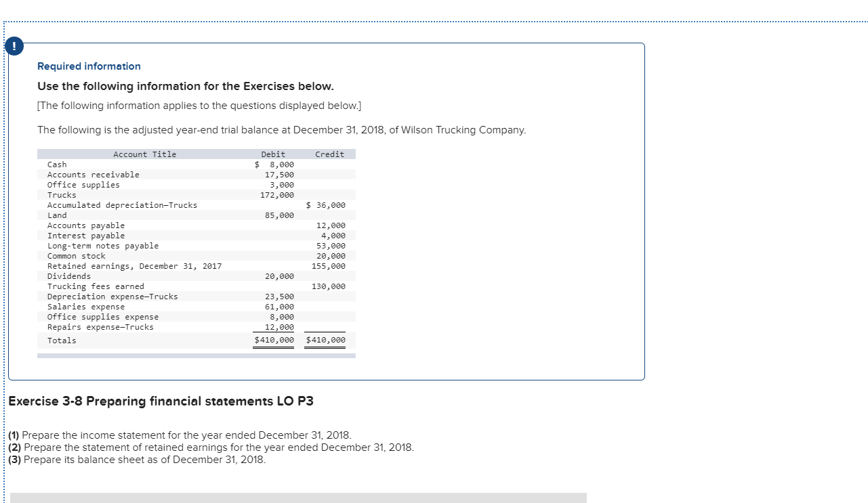This screenshot has width=868, height=503.
Task: Click instruction (2) statement of retained earnings
Action: coord(211,447)
